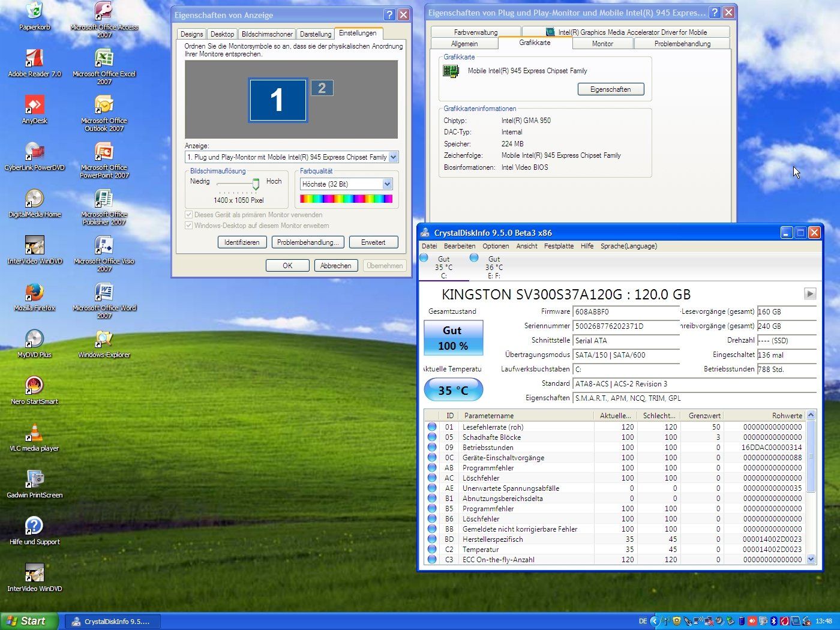Click the color spectrum bar under Farbqualität
This screenshot has height=630, width=840.
pos(346,199)
